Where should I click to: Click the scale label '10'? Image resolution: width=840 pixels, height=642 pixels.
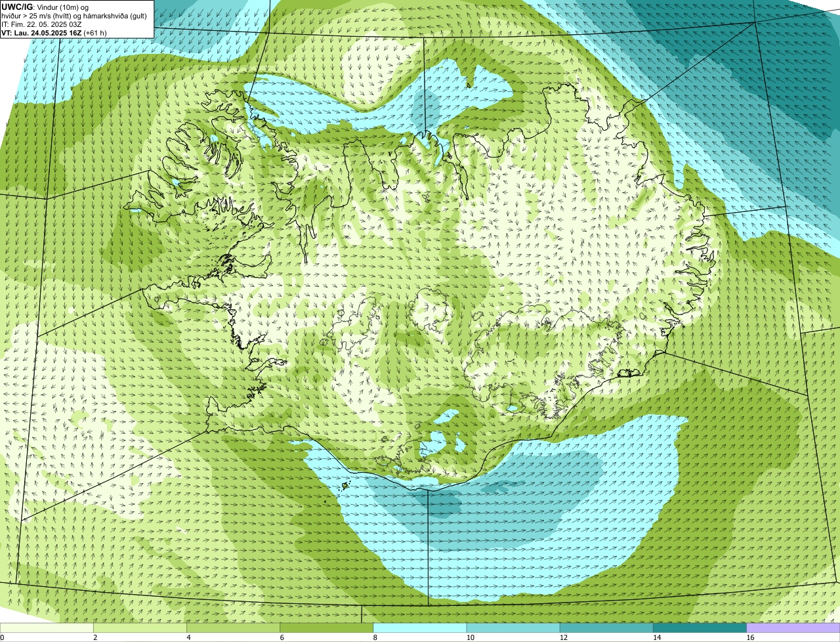tap(471, 637)
